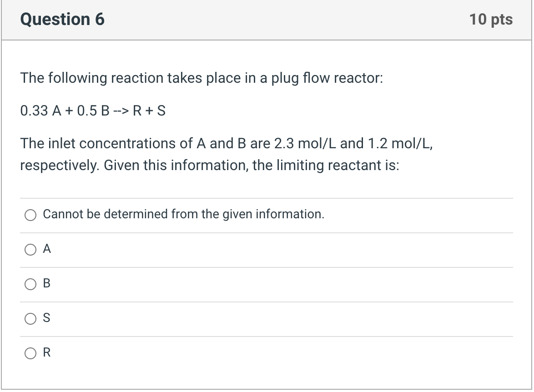Screen dimensions: 534x392
Task: Click the header bar of Question 6
Action: pyautogui.click(x=266, y=19)
